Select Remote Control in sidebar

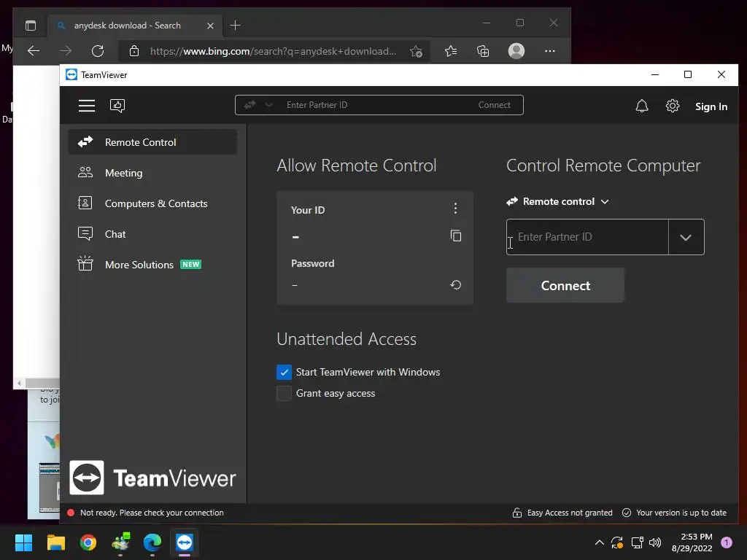tap(152, 142)
